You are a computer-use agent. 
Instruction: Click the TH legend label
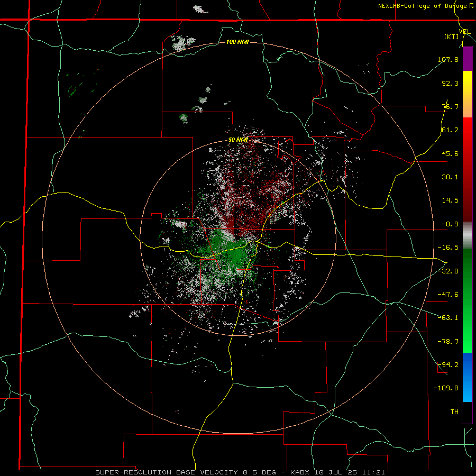[x=454, y=411]
